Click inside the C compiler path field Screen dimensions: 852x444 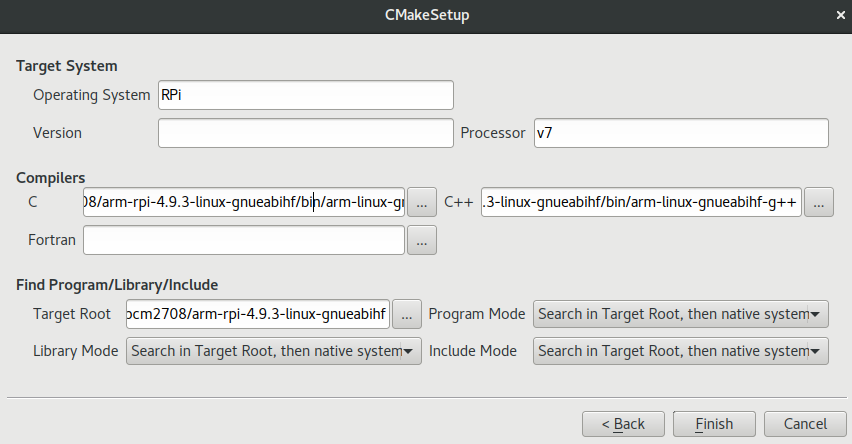(244, 202)
